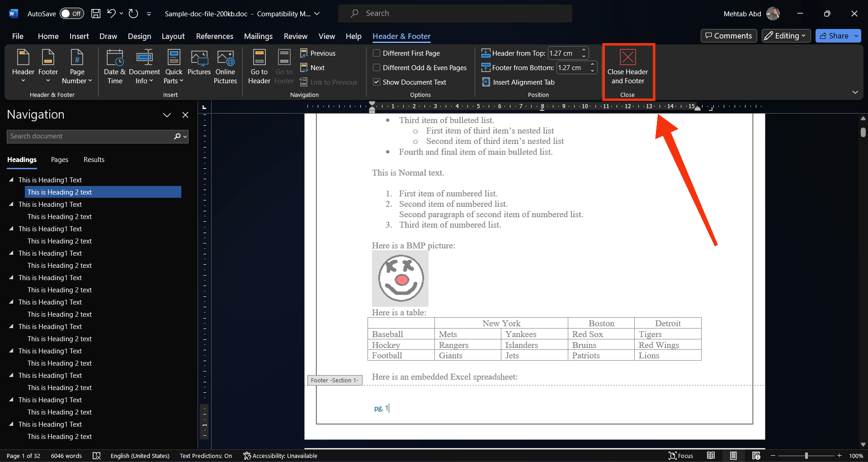Open the Pages tab in Navigation

[60, 160]
